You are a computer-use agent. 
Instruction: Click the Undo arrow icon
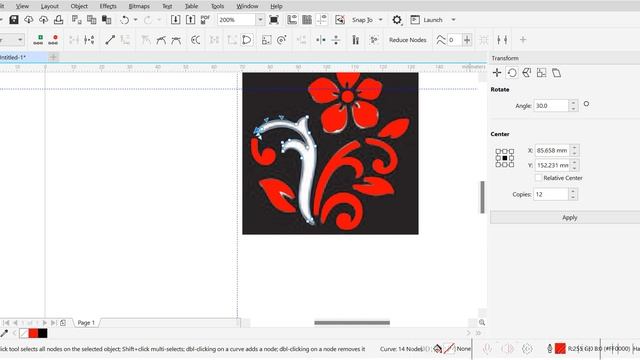click(124, 20)
